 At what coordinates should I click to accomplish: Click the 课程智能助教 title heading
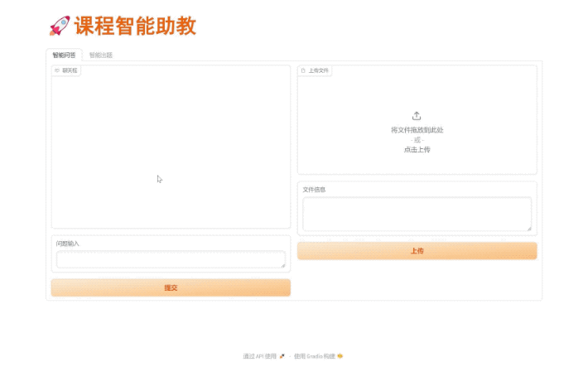135,27
